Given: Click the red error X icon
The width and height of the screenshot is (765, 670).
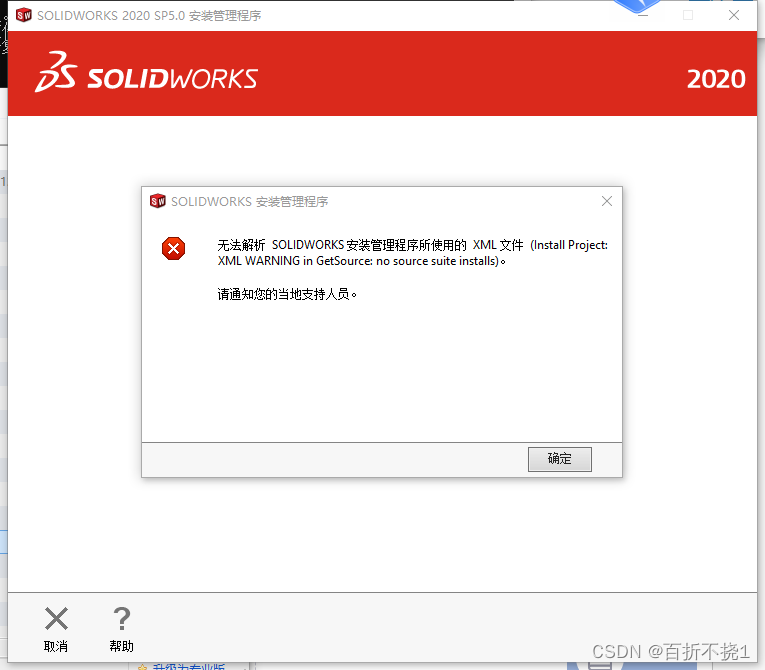Looking at the screenshot, I should pos(173,248).
